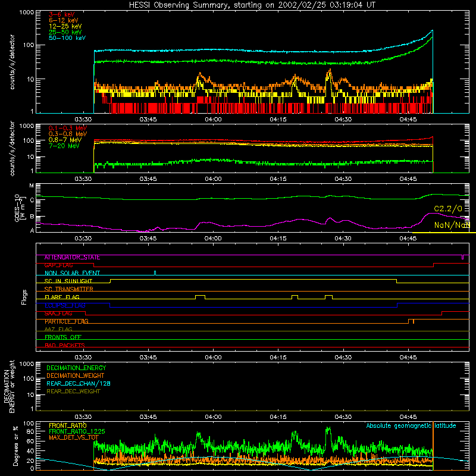Click the DECIMATION_WEIGHT legend label
476x476 pixels.
[76, 375]
